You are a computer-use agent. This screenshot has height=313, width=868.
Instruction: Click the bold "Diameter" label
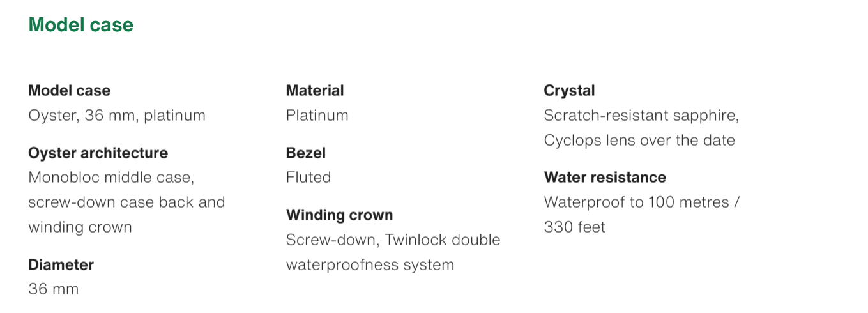(x=61, y=264)
